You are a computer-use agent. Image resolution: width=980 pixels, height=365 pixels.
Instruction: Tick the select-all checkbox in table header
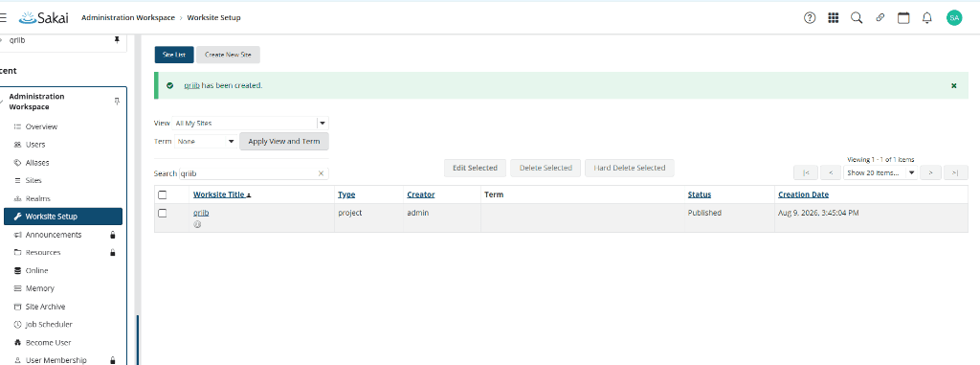click(x=163, y=194)
